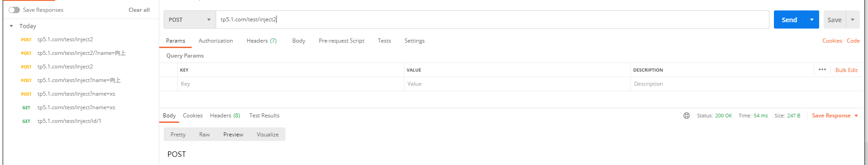
Task: Click the globe network icon near Status
Action: (x=687, y=116)
